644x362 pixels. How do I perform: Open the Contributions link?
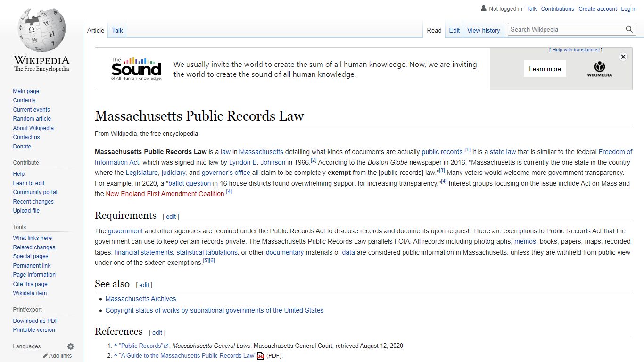point(558,9)
